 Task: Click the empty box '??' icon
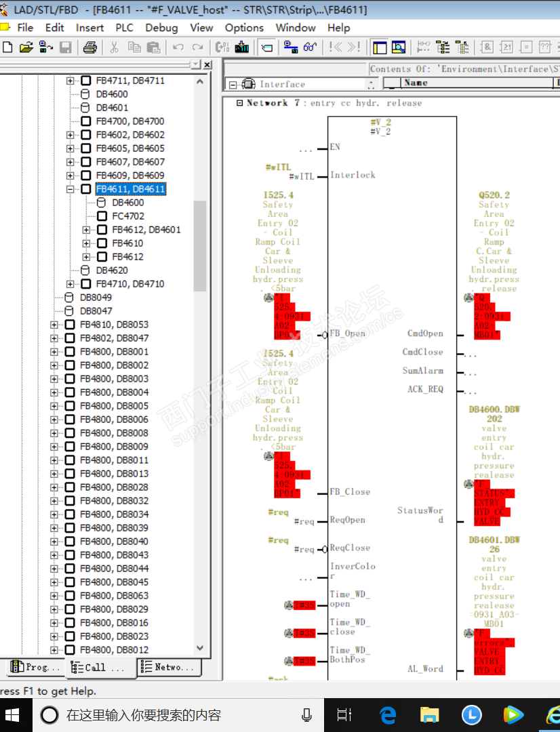click(x=545, y=47)
